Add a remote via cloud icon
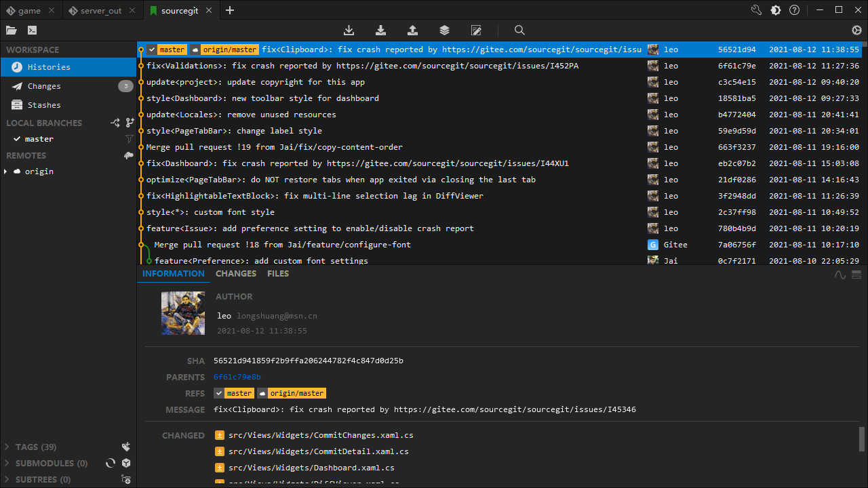This screenshot has height=488, width=868. coord(129,155)
